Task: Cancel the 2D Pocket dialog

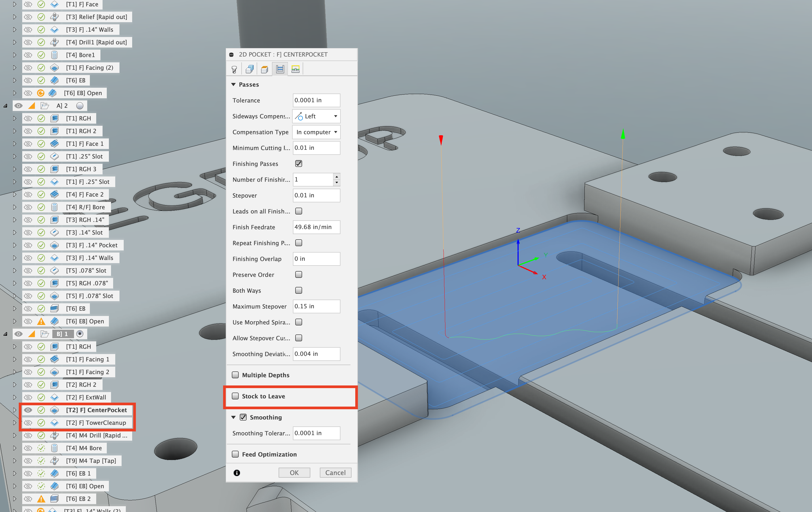Action: 335,472
